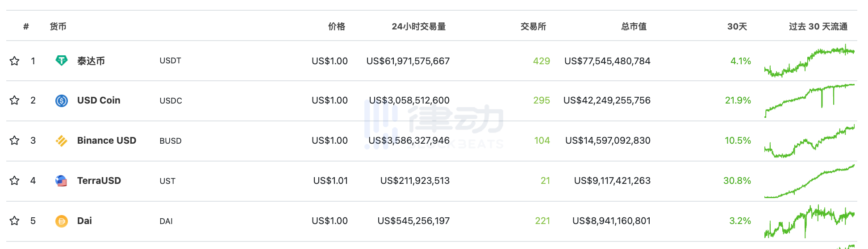Favorite 泰达币 with the star icon

point(15,61)
